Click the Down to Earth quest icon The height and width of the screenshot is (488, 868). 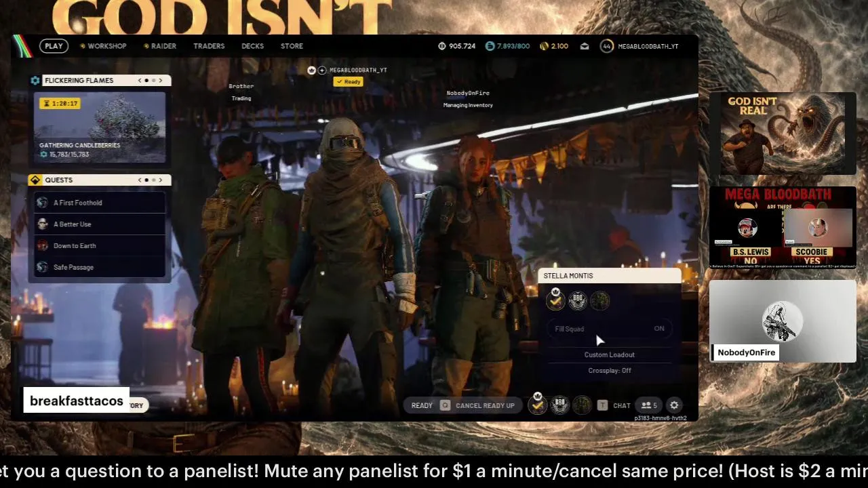coord(43,246)
